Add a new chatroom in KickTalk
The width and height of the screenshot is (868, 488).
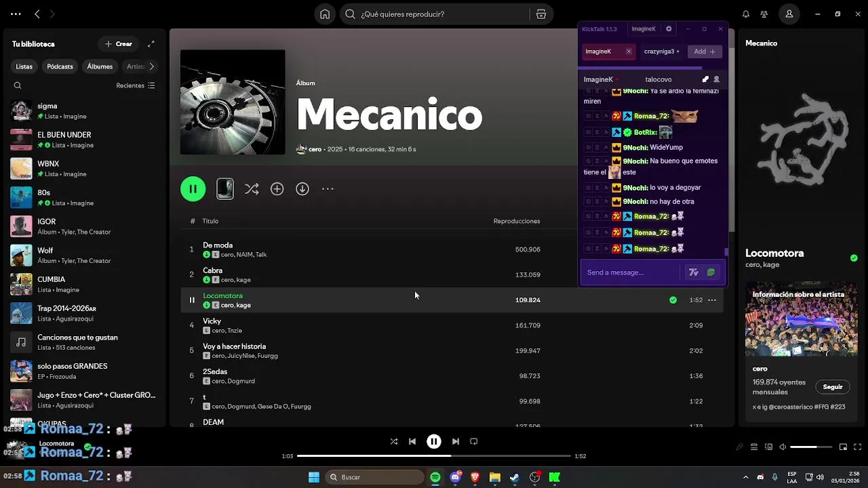click(x=705, y=52)
